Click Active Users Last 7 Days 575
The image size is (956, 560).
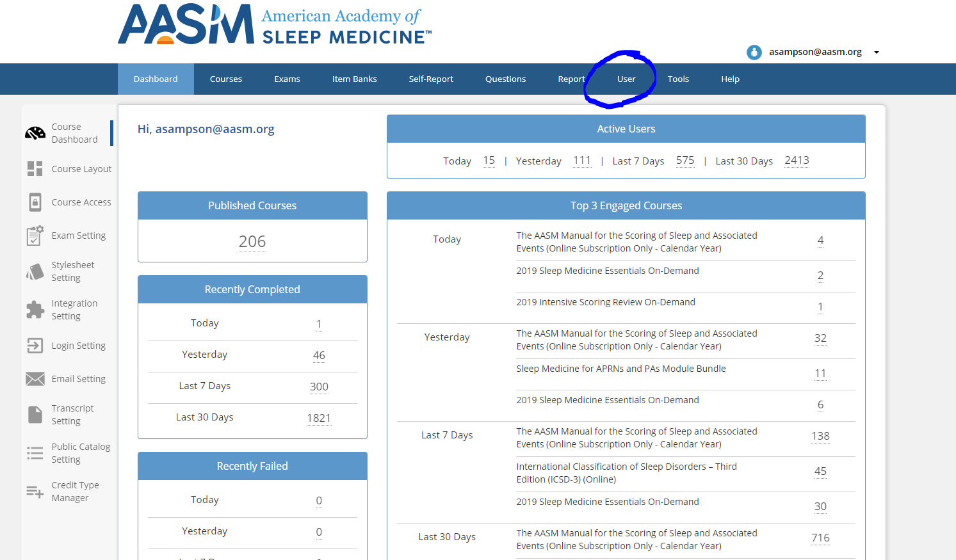(x=685, y=161)
